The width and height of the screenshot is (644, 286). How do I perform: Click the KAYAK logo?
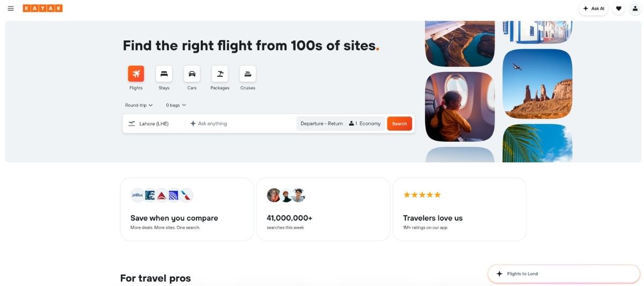point(42,8)
